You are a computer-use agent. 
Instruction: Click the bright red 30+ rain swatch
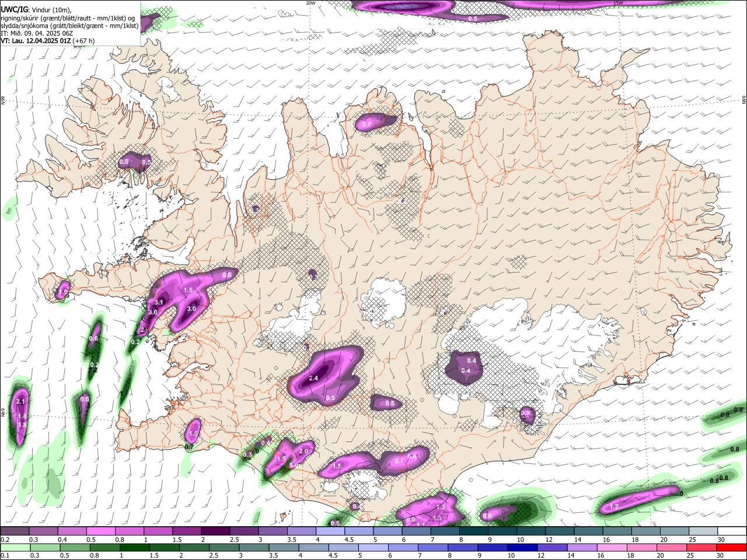click(731, 547)
